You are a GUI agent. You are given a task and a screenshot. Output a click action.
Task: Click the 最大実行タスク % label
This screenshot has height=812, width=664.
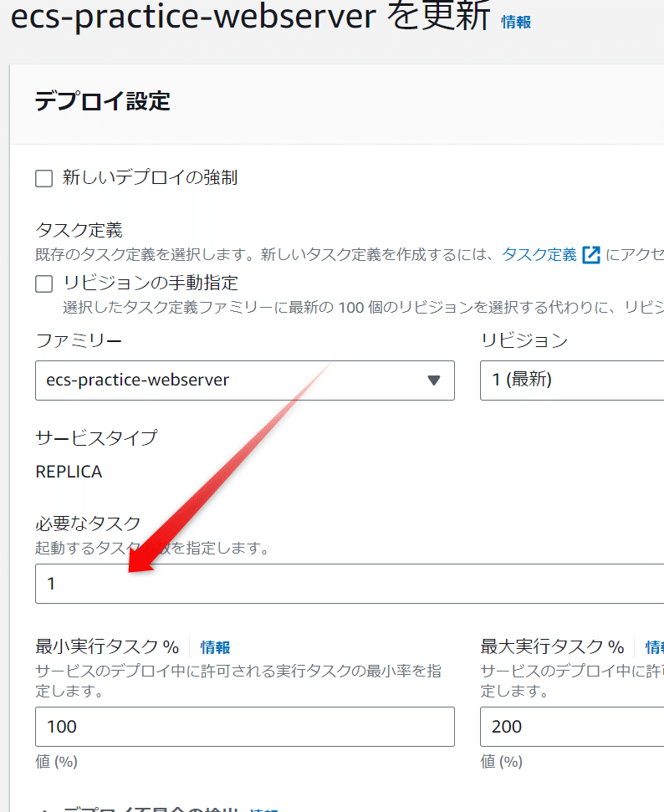coord(552,646)
